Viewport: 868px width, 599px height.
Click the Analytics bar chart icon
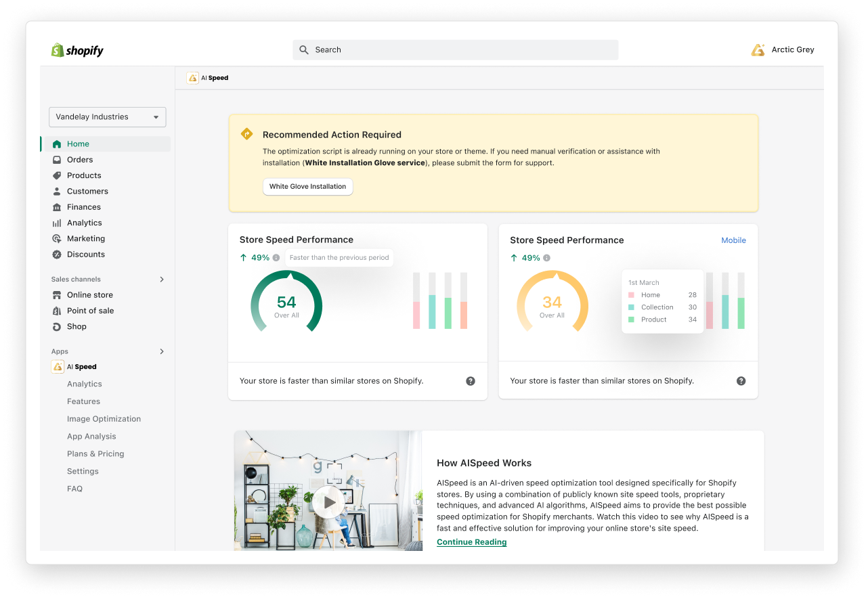tap(57, 223)
